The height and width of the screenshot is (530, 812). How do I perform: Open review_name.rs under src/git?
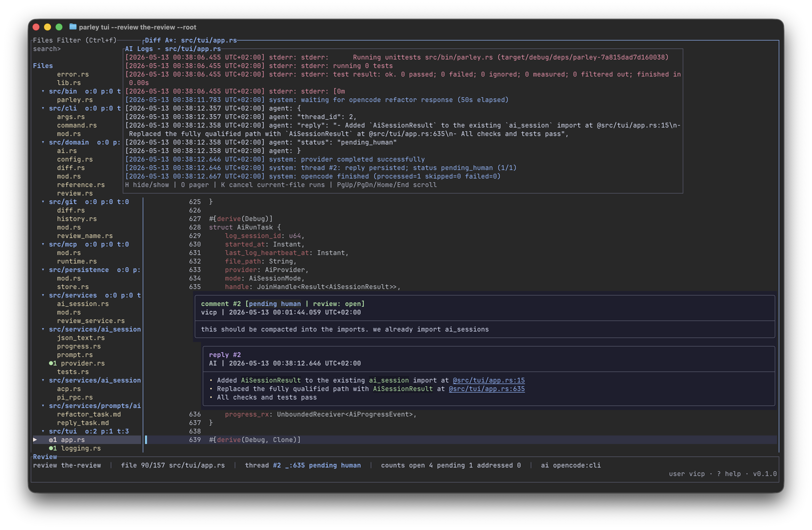point(84,236)
